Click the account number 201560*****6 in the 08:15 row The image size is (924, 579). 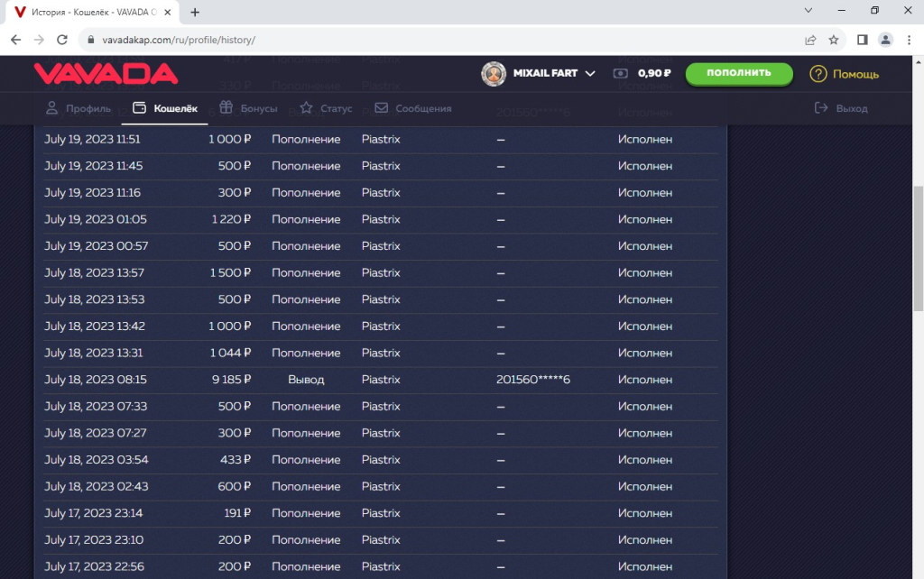533,380
